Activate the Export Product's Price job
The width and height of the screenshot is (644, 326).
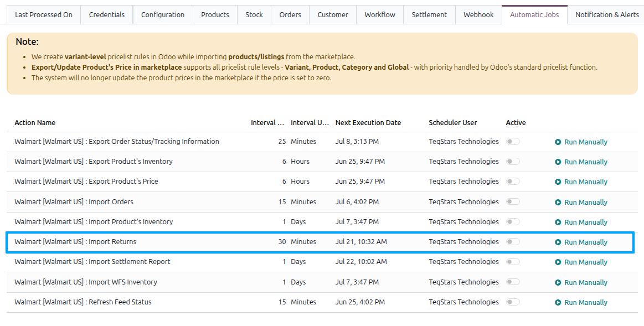pyautogui.click(x=513, y=181)
